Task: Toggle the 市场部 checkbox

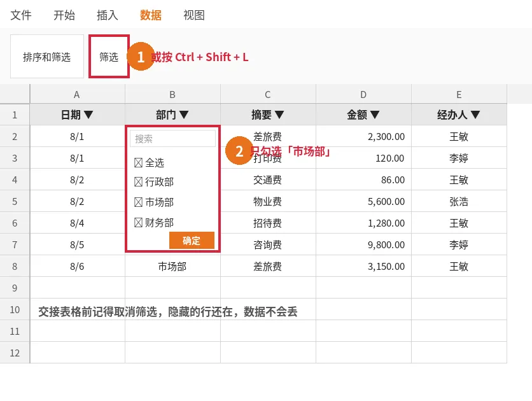Action: click(x=138, y=202)
